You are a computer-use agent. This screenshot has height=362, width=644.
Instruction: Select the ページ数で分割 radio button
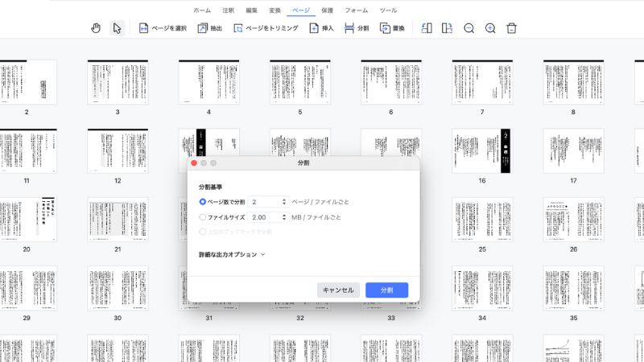pyautogui.click(x=203, y=202)
